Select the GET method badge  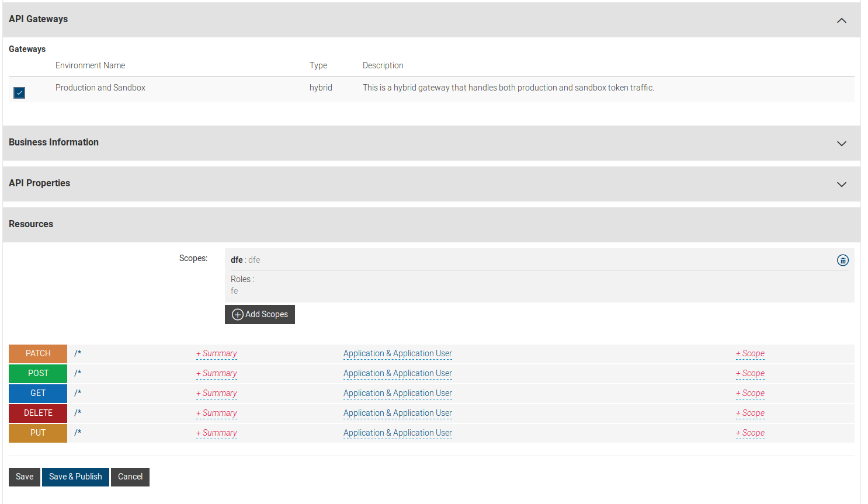[x=37, y=392]
